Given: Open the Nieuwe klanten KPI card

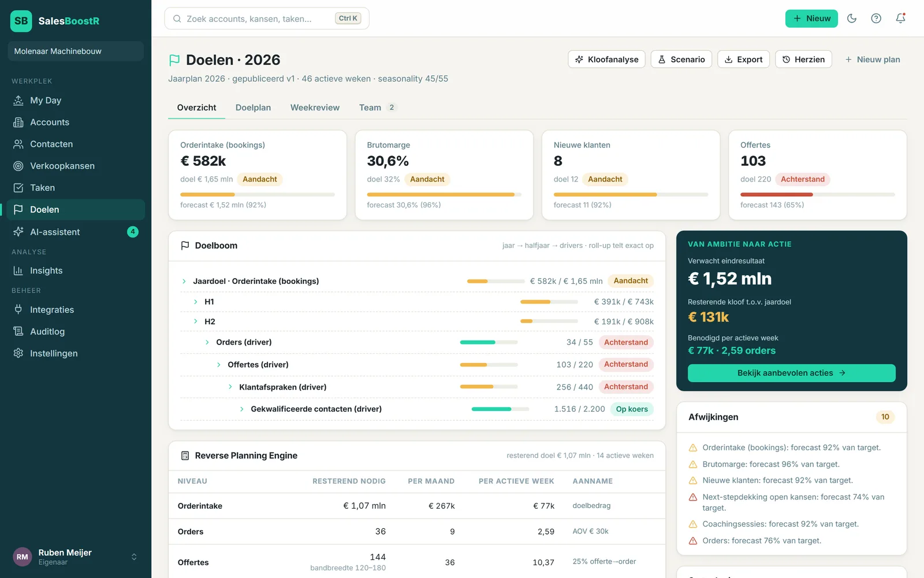Looking at the screenshot, I should tap(631, 175).
